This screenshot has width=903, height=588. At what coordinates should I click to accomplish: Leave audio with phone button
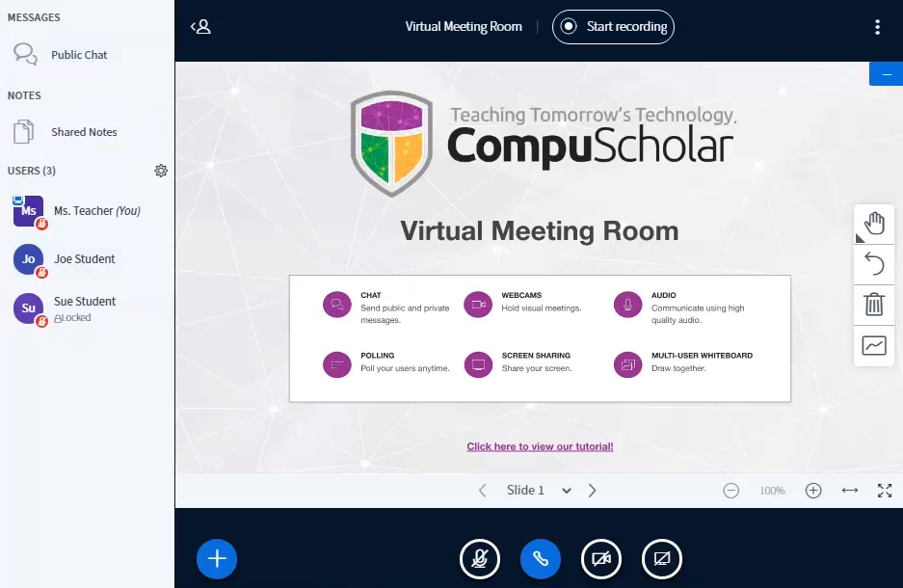(541, 559)
